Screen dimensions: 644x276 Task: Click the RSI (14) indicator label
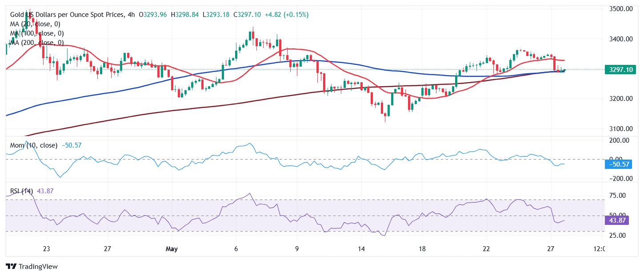(22, 191)
